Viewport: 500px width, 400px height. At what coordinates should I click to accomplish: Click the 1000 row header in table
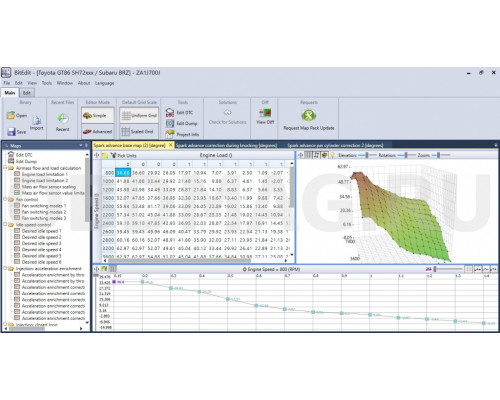[108, 181]
